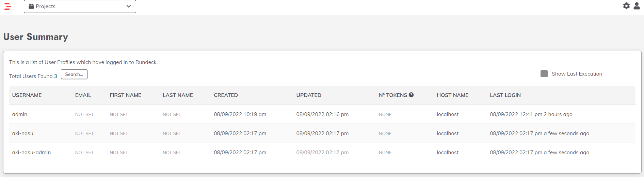Viewport: 644px width, 177px height.
Task: Click the briefcase icon beside Projects
Action: pos(31,6)
